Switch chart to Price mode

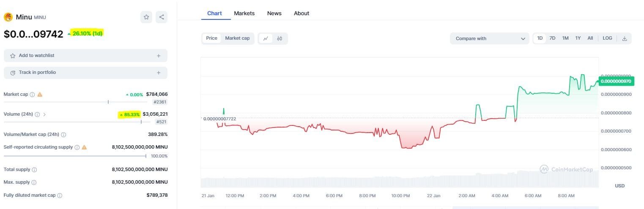coord(211,38)
